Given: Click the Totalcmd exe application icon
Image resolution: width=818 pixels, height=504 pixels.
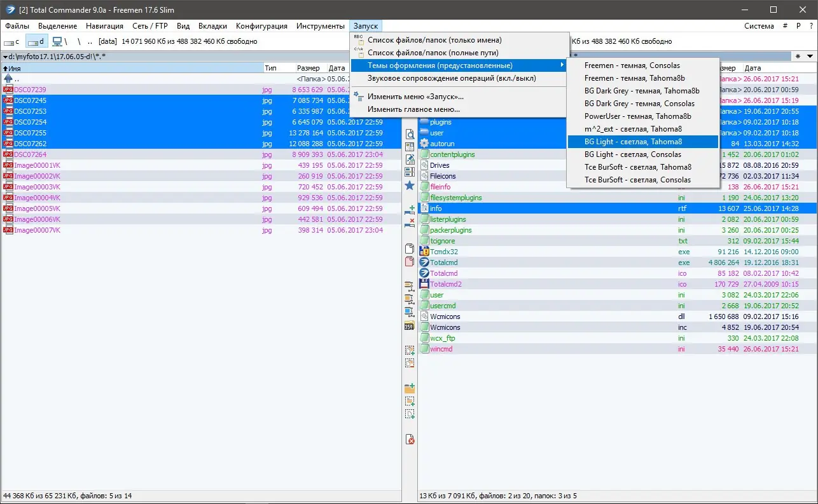Looking at the screenshot, I should point(425,262).
